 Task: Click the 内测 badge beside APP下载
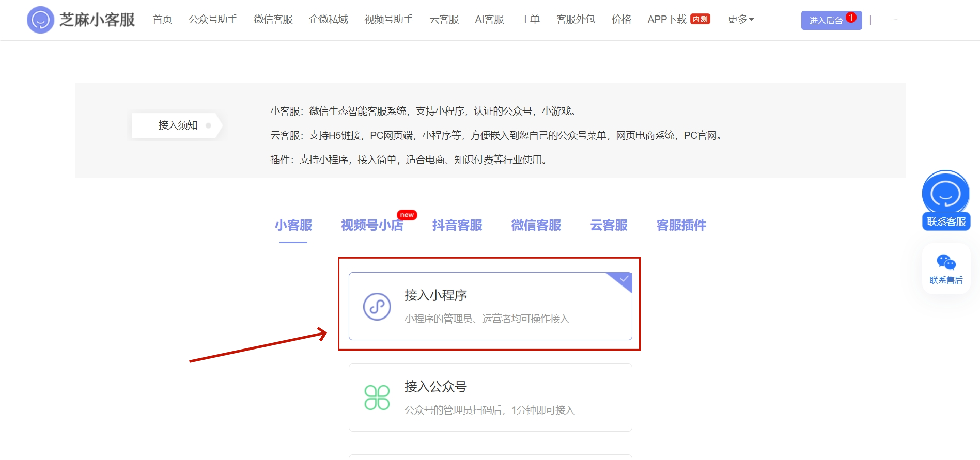point(700,20)
